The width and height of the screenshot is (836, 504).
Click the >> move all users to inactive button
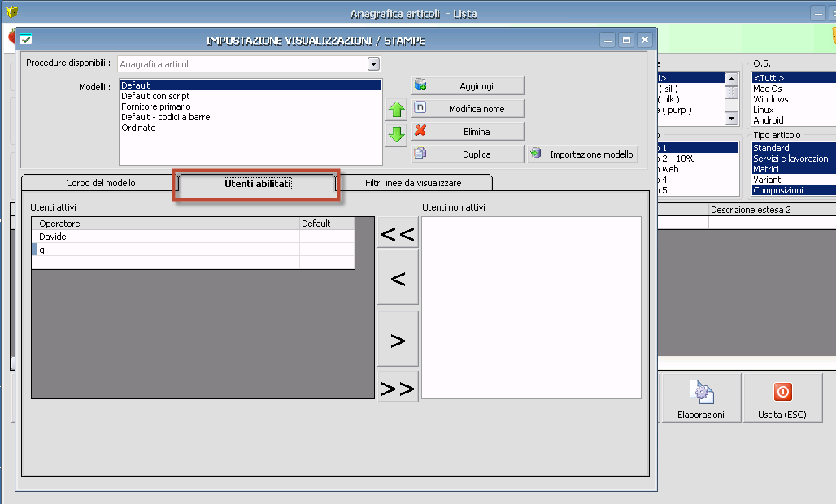(398, 388)
